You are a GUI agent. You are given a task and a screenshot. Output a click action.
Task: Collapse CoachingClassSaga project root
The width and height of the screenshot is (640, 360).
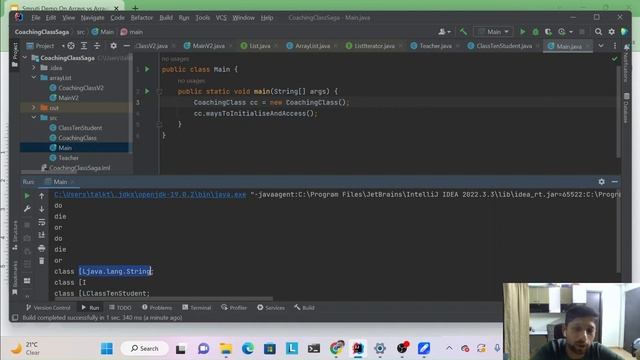25,58
